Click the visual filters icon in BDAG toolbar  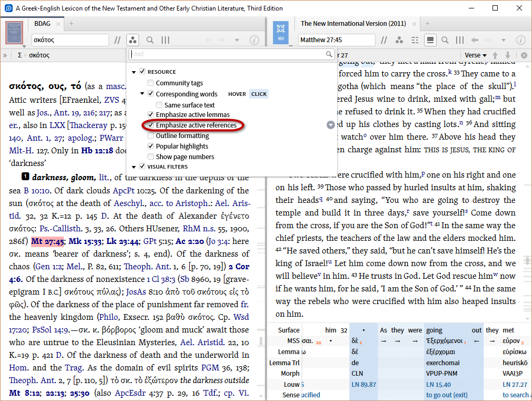(x=133, y=40)
